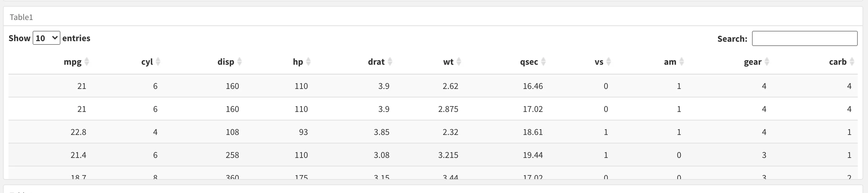The height and width of the screenshot is (193, 868).
Task: Sort by the hp column arrows
Action: click(308, 62)
